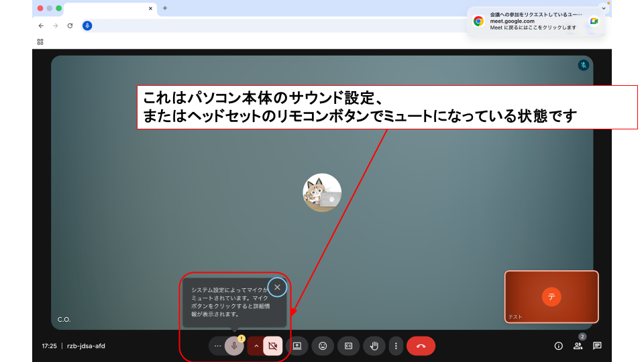This screenshot has width=644, height=362.
Task: Start screen sharing with Present button
Action: [x=297, y=346]
